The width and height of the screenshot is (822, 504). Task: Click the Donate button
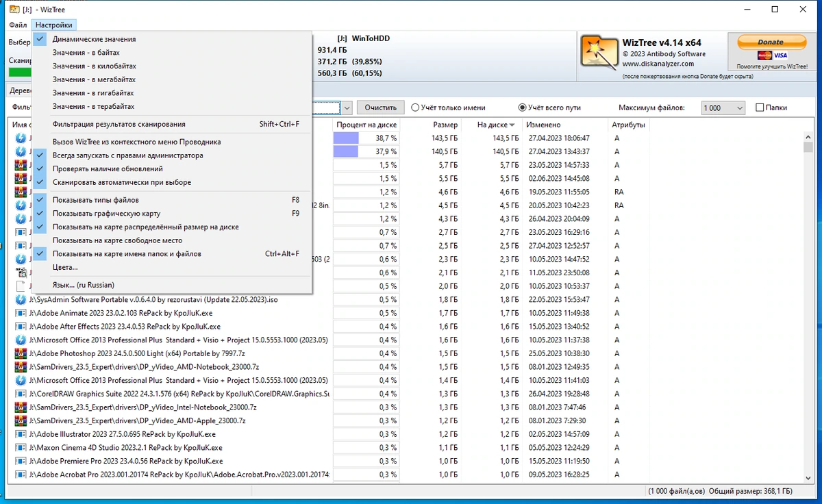point(771,42)
